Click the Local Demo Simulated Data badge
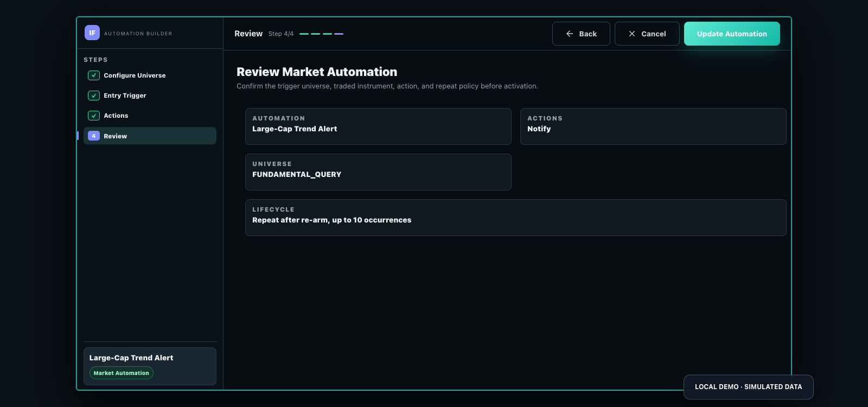Image resolution: width=868 pixels, height=407 pixels. (749, 387)
